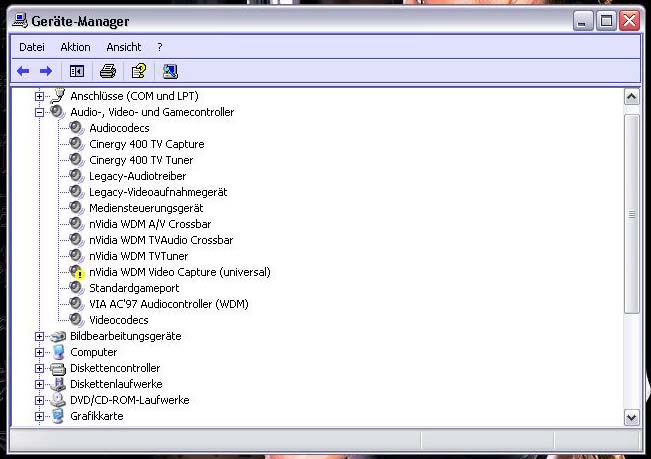Click the Cinergy 400 TV Tuner device icon
651x459 pixels.
pyautogui.click(x=76, y=160)
